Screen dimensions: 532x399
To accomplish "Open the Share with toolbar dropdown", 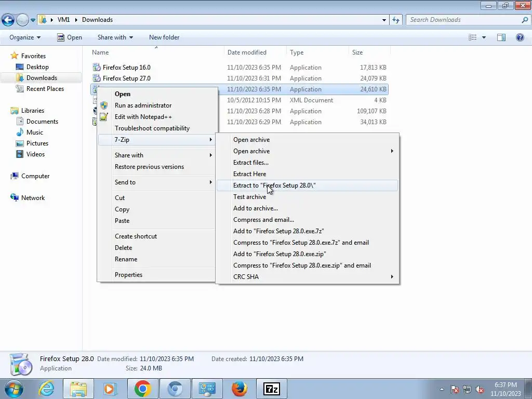I will point(115,37).
